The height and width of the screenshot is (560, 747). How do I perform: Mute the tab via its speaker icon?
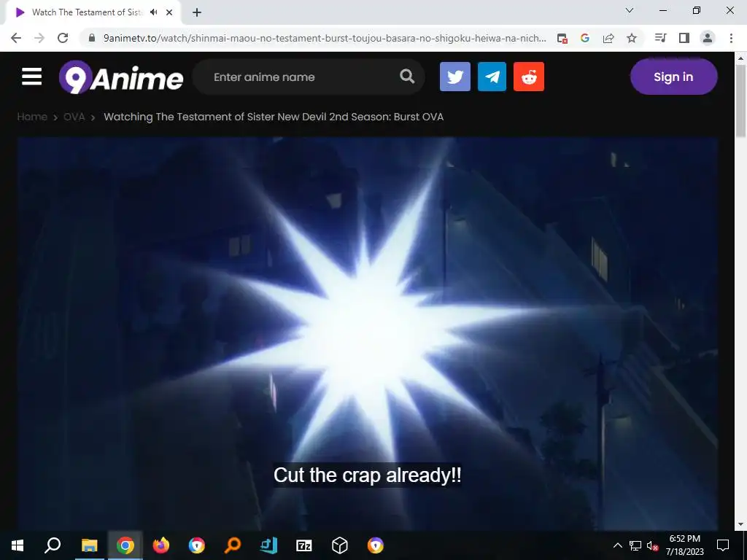pos(153,12)
